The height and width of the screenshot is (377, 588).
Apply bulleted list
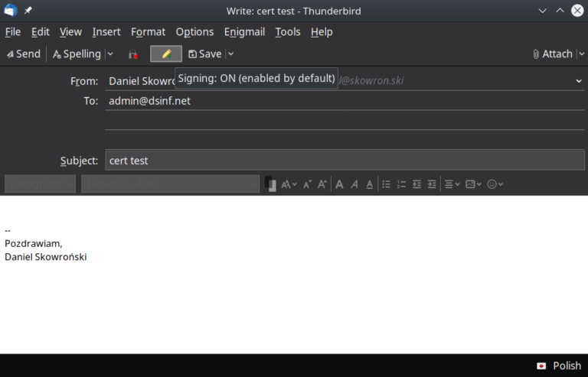(386, 184)
